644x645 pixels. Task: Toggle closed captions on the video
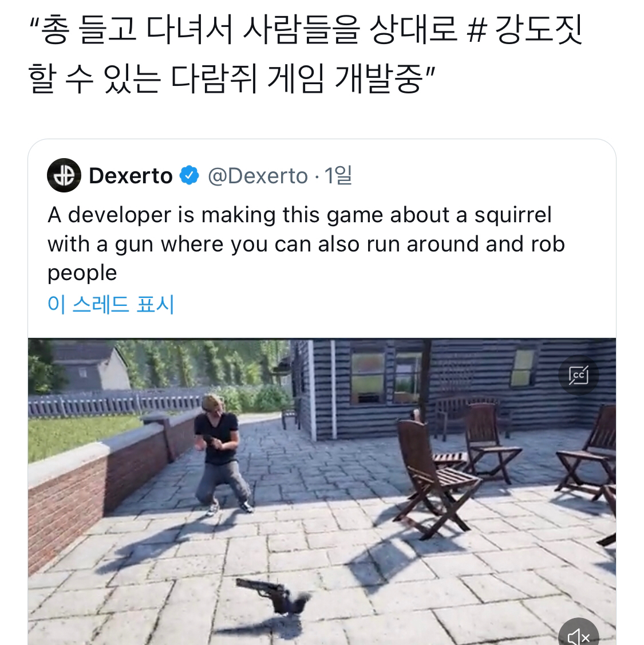click(579, 375)
